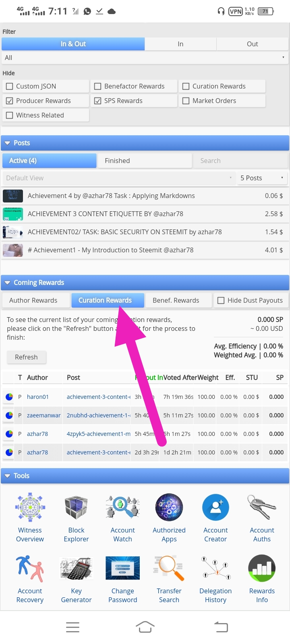
Task: Open Achievement1 Introduction post thumbnail
Action: pyautogui.click(x=13, y=250)
